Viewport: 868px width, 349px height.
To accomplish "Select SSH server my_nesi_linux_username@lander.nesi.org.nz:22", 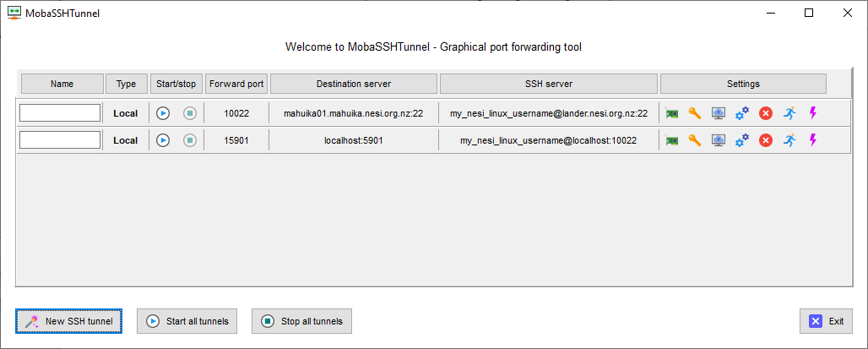I will click(549, 113).
